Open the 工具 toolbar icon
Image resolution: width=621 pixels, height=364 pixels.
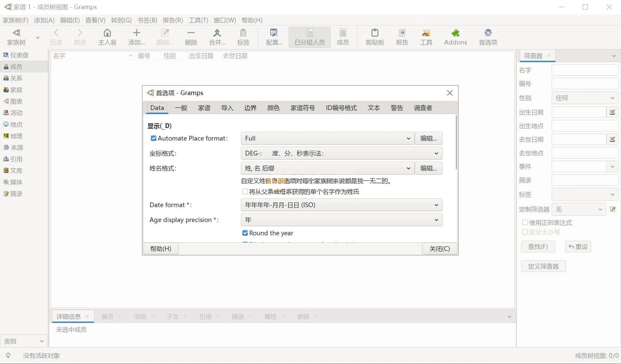click(x=426, y=37)
